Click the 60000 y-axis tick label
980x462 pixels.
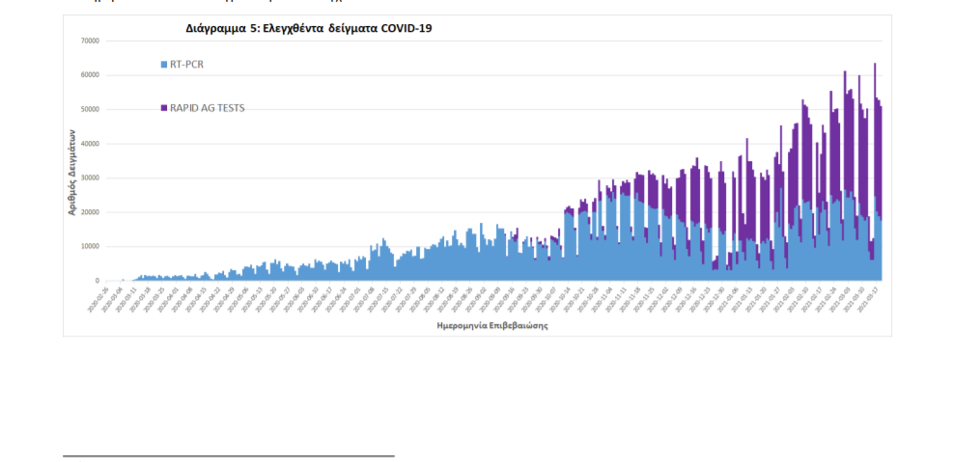coord(90,75)
